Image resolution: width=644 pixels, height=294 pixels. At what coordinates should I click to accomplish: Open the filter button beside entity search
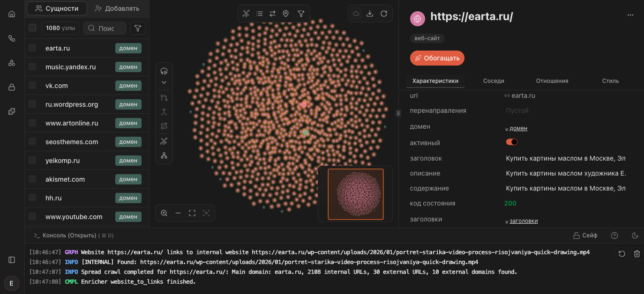point(137,28)
